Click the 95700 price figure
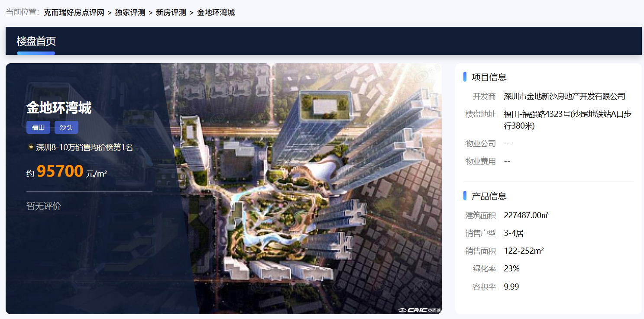Image resolution: width=644 pixels, height=319 pixels. point(60,171)
